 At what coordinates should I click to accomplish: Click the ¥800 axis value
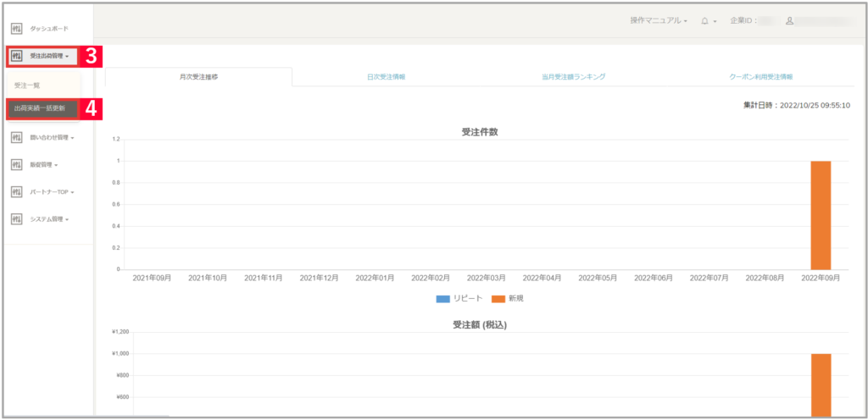122,375
